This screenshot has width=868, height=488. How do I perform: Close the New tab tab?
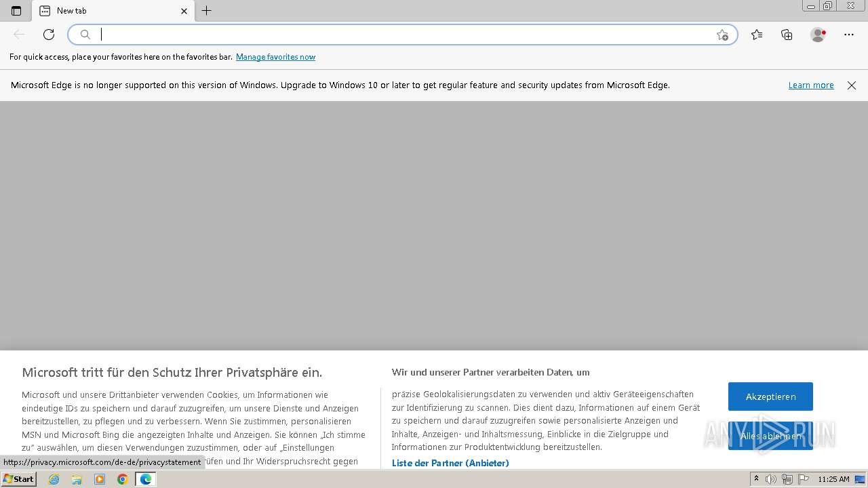[184, 11]
